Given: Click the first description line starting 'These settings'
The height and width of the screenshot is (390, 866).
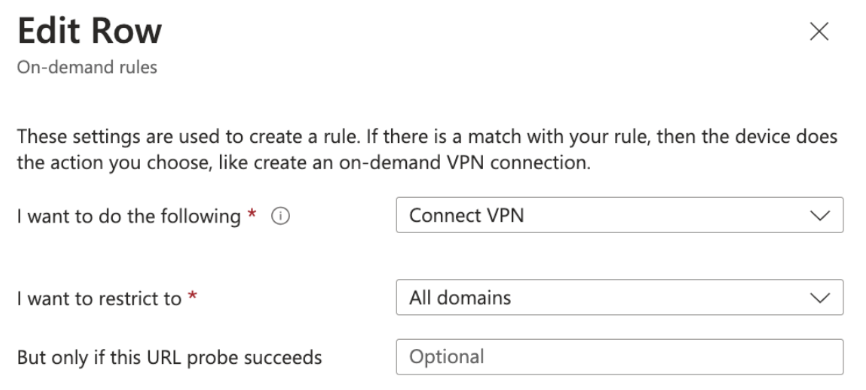Looking at the screenshot, I should [427, 136].
